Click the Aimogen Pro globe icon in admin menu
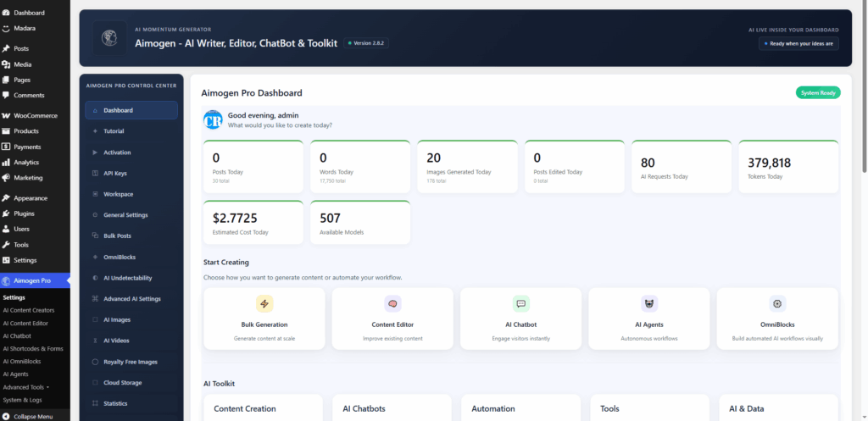The width and height of the screenshot is (868, 421). pyautogui.click(x=6, y=280)
